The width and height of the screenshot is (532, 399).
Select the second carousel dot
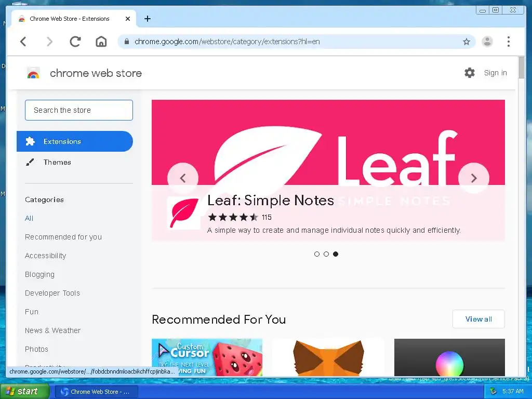(x=326, y=254)
